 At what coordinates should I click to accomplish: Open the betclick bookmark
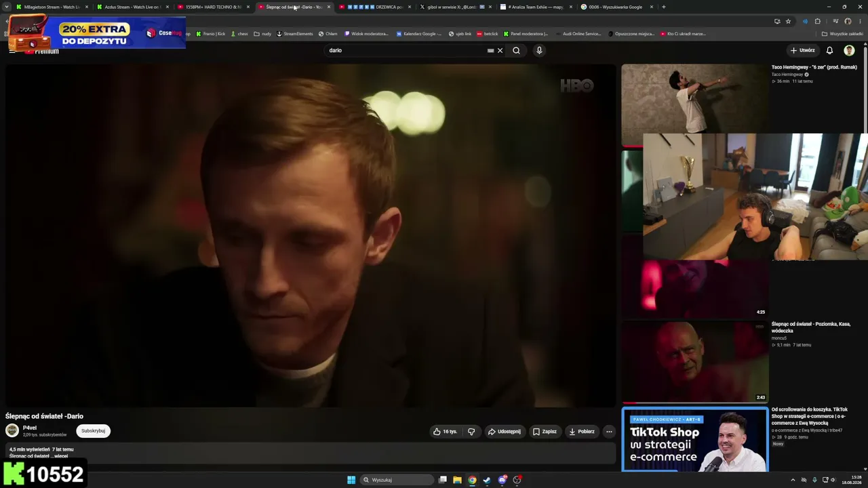487,34
